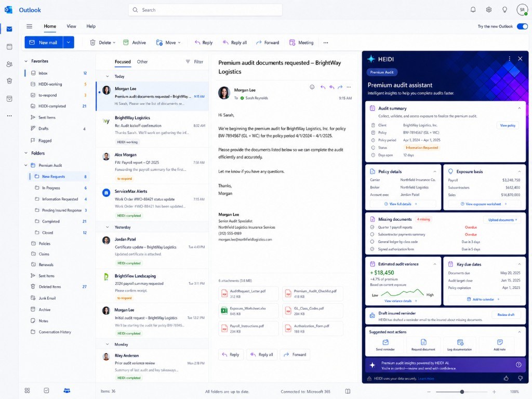Open the apps grid icon at bottom left

pyautogui.click(x=27, y=391)
